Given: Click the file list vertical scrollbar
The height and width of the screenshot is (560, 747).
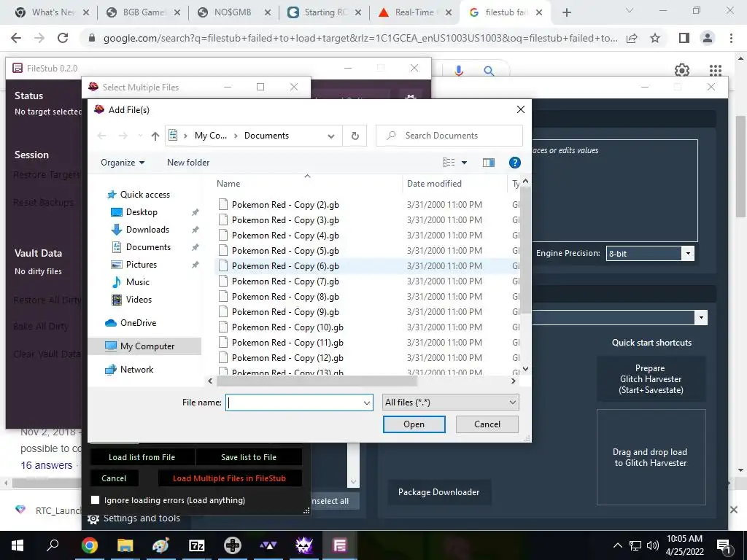Looking at the screenshot, I should [525, 250].
